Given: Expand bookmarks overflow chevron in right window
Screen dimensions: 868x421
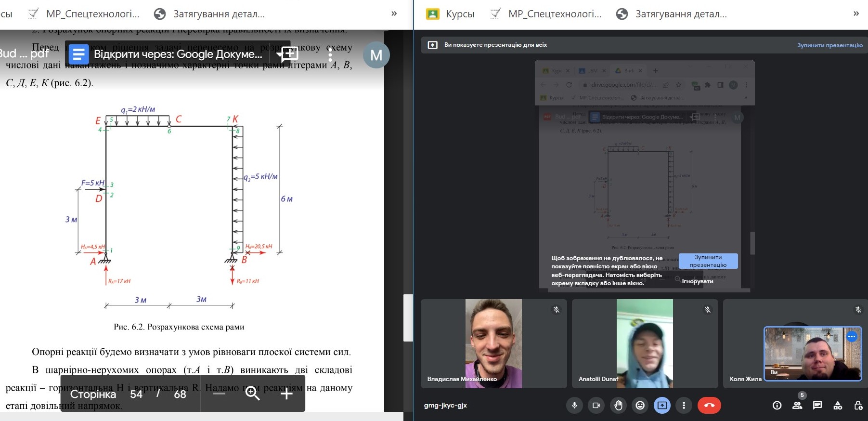Looking at the screenshot, I should click(x=856, y=14).
